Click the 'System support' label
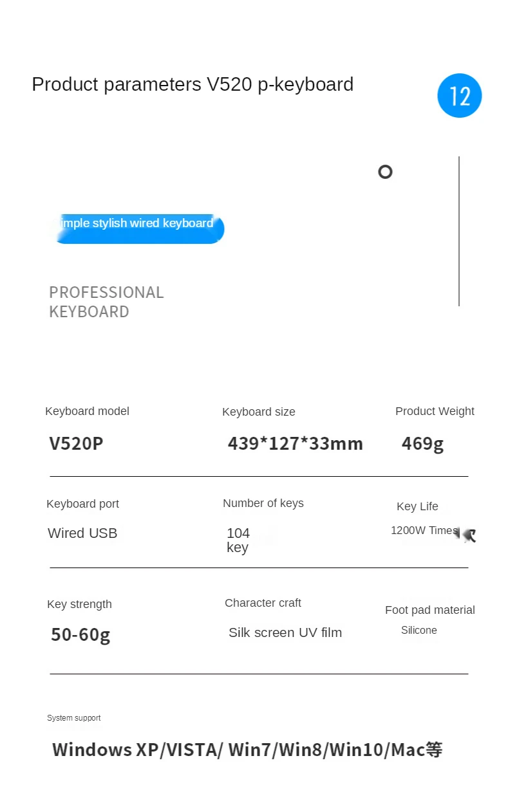This screenshot has height=812, width=508. coord(74,718)
